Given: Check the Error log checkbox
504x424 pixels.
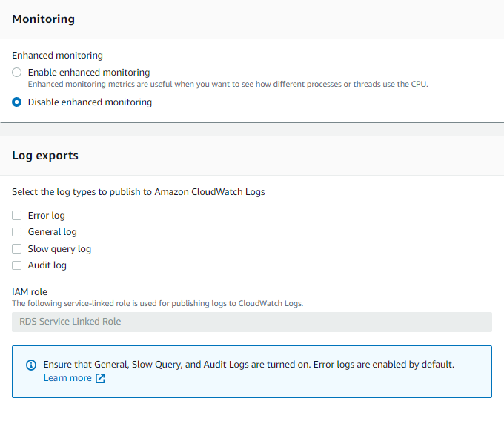Looking at the screenshot, I should 17,216.
